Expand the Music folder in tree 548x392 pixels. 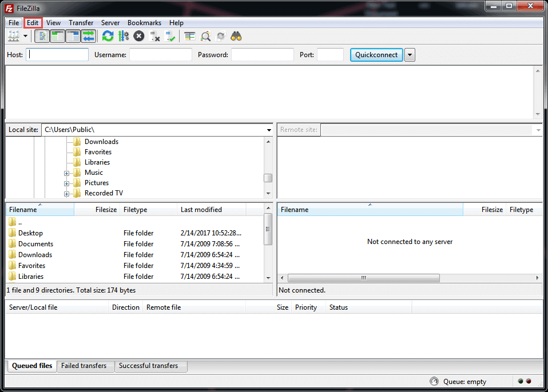tap(66, 173)
